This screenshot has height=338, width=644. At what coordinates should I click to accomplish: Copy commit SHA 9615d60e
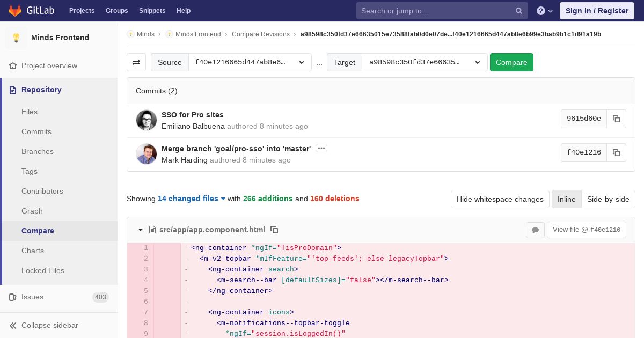pos(616,119)
